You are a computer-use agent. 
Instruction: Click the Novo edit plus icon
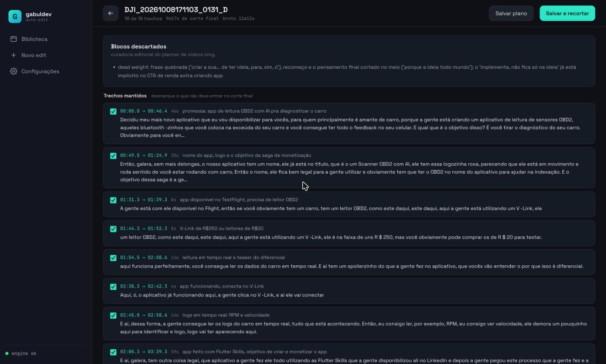(x=13, y=55)
